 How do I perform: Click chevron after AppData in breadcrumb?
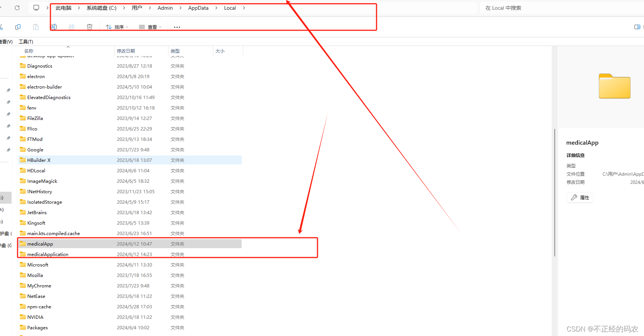216,8
